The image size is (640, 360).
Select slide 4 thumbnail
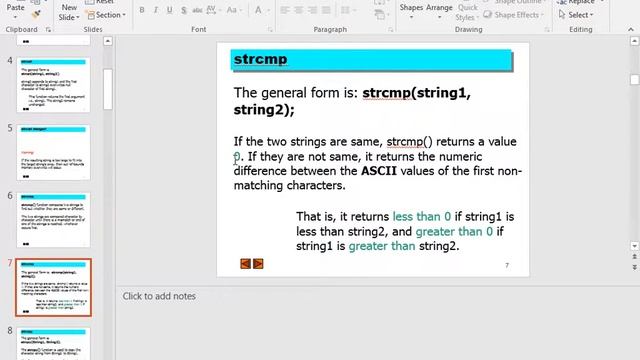[53, 84]
